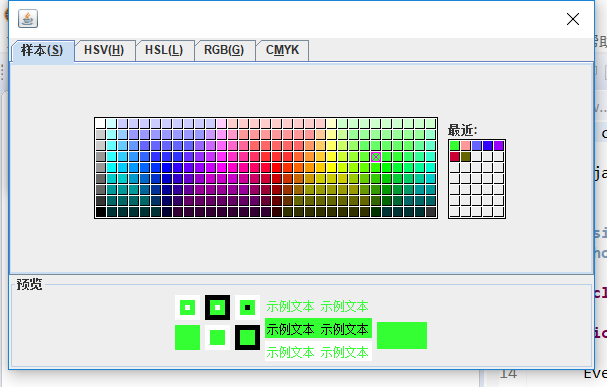Viewport: 607px width, 387px height.
Task: Pick the pure yellow swatch in the palette
Action: [331, 168]
